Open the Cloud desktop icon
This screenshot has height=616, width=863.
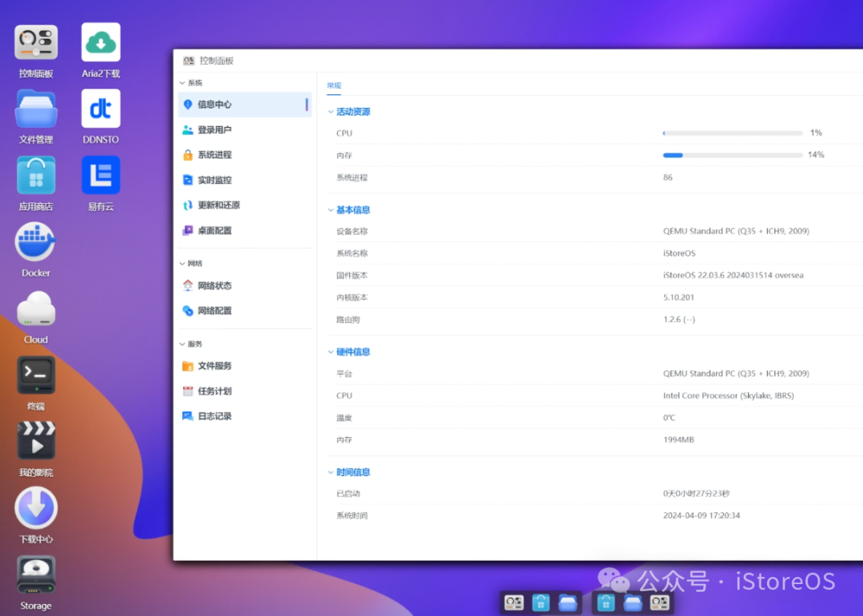pos(36,308)
